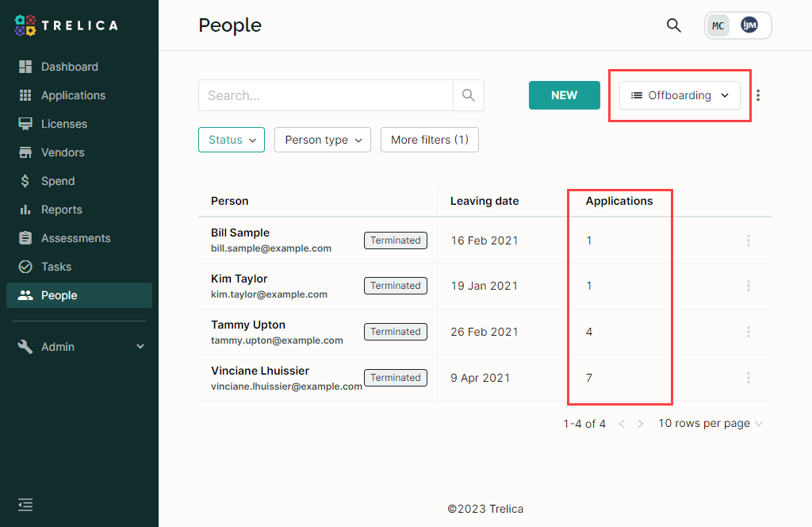Open the Offboarding view dropdown

pos(680,95)
